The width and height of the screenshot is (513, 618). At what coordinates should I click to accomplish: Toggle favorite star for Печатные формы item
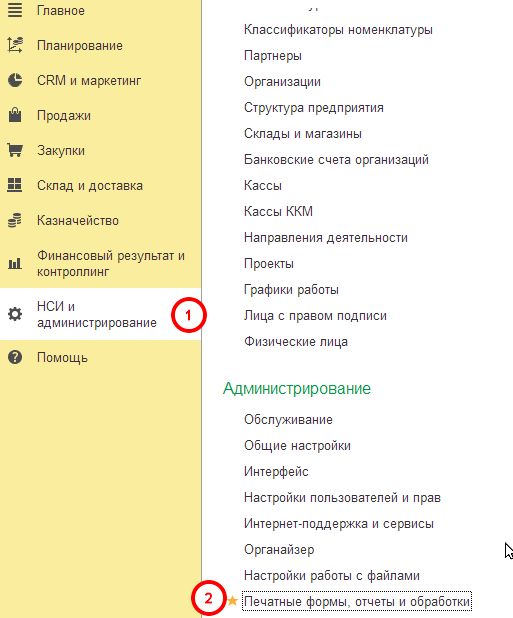point(232,601)
